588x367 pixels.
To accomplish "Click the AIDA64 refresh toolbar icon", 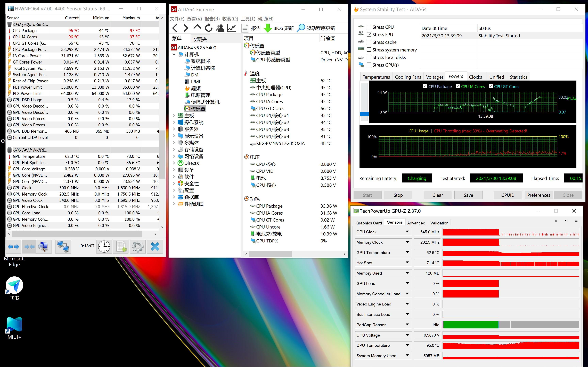I will [208, 28].
